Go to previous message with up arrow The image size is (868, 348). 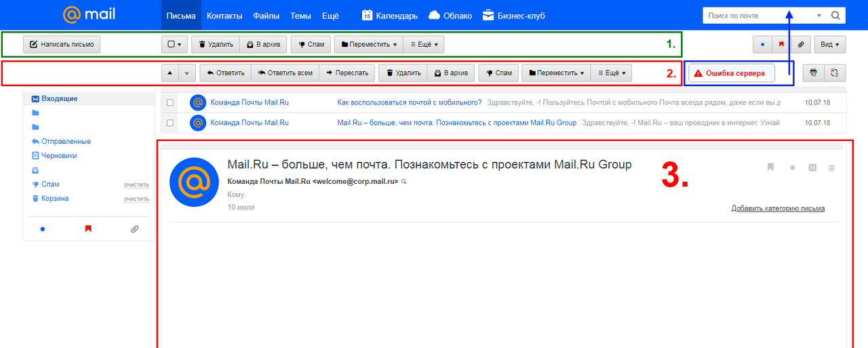pos(170,73)
